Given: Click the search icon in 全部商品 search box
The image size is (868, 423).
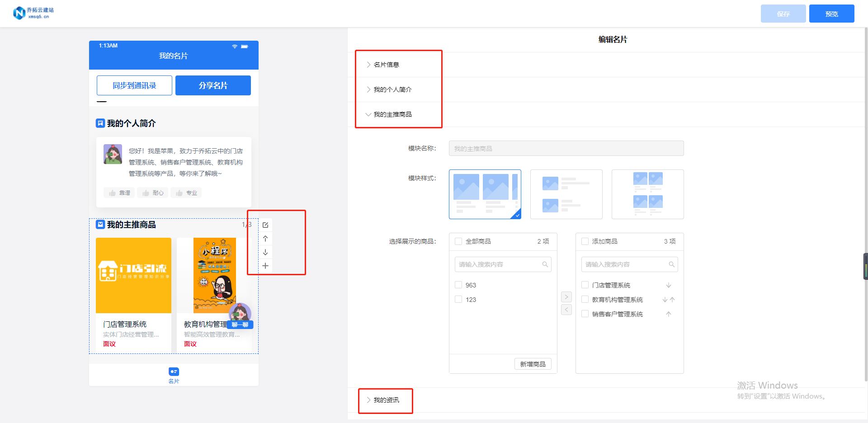Looking at the screenshot, I should [x=545, y=264].
